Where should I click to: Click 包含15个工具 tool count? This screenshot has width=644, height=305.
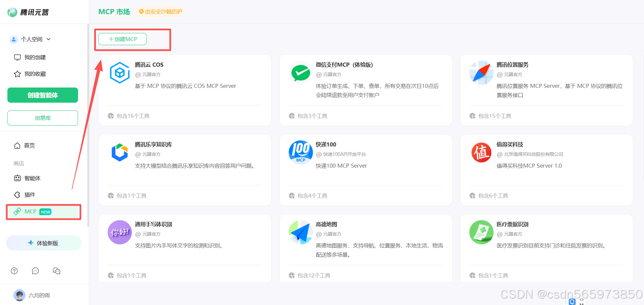(495, 116)
